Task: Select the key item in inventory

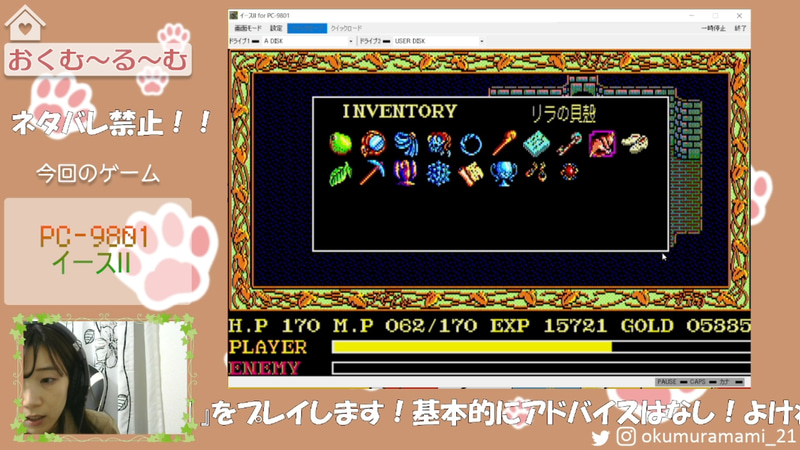Action: pyautogui.click(x=569, y=144)
